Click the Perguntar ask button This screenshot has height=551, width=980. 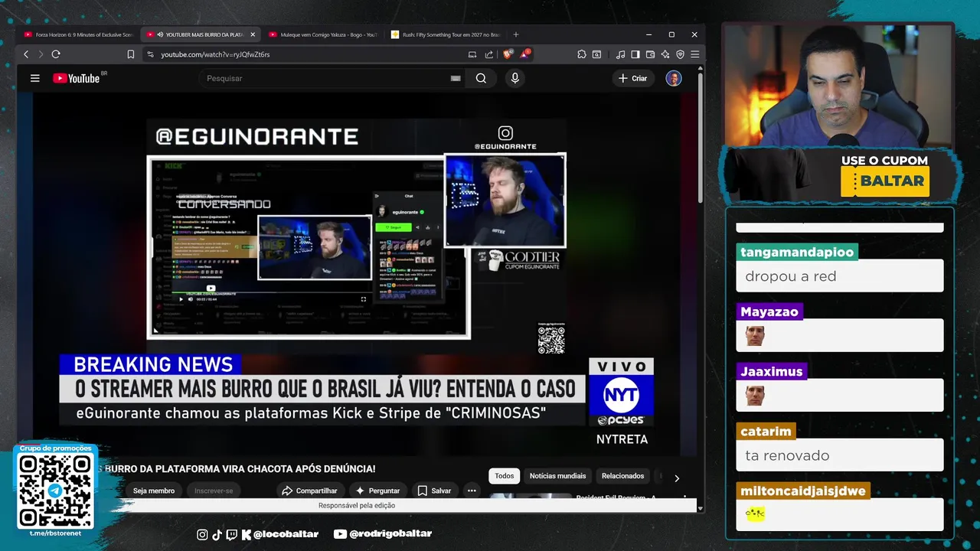[377, 491]
